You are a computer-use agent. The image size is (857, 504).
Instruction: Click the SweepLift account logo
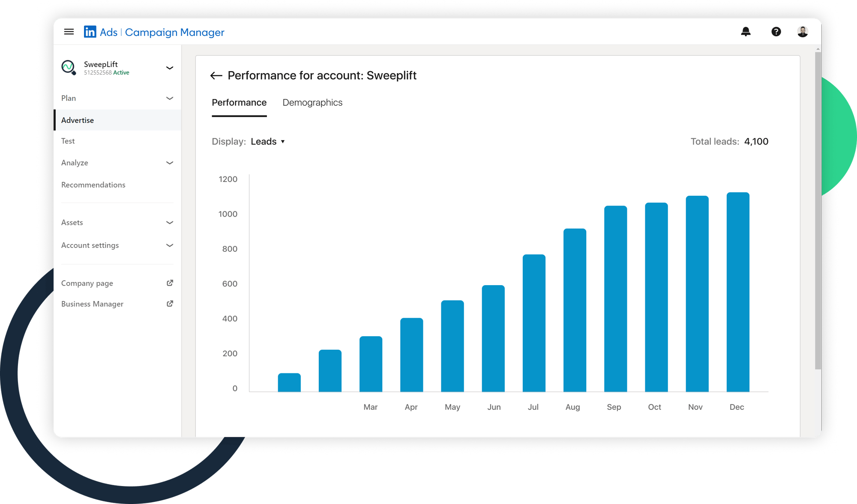tap(69, 67)
